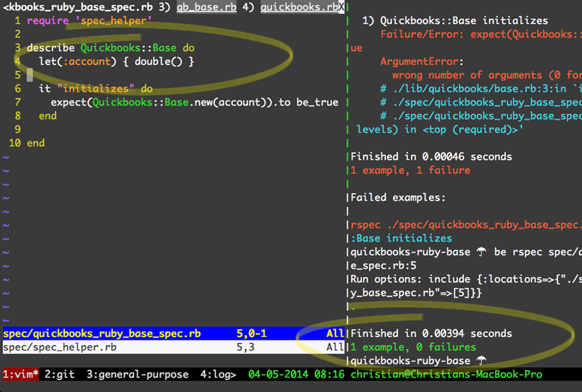Click the 'ArgumentError:' text

pos(422,61)
